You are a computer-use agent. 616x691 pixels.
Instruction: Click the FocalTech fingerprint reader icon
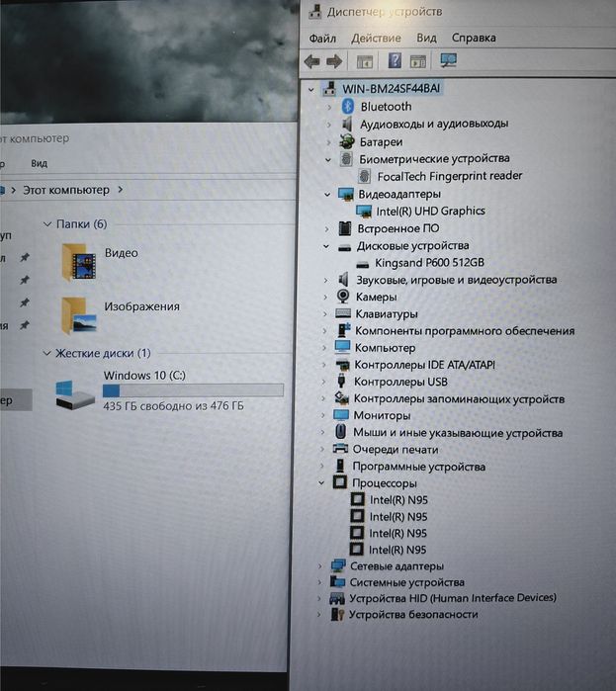[364, 176]
